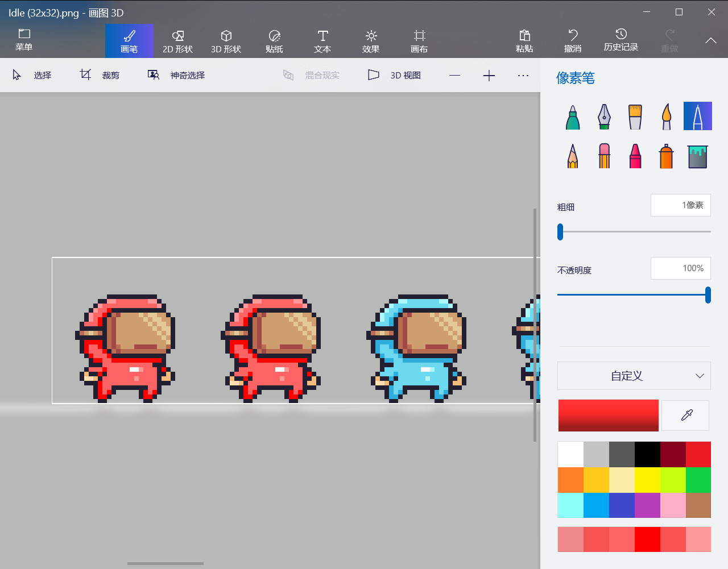Screen dimensions: 728x569
Task: Open the 菜单 menu folder icon
Action: (x=24, y=40)
